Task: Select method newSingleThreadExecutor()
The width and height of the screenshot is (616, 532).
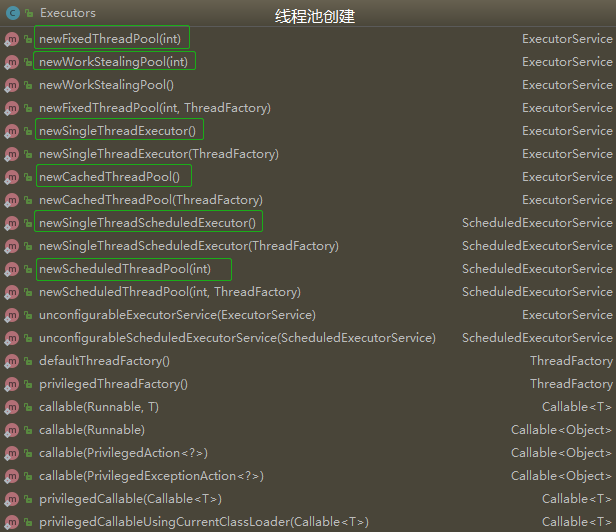Action: [117, 131]
